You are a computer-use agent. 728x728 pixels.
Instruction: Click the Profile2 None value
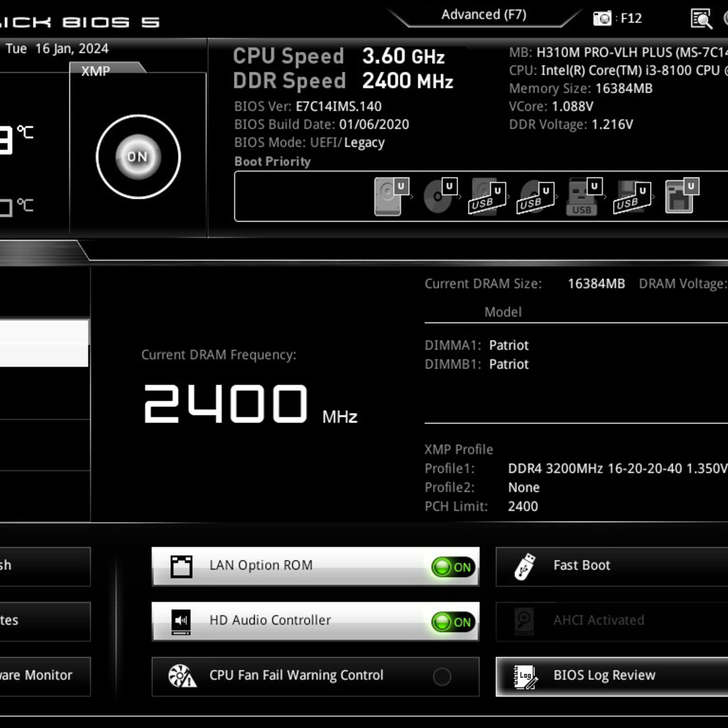coord(524,487)
